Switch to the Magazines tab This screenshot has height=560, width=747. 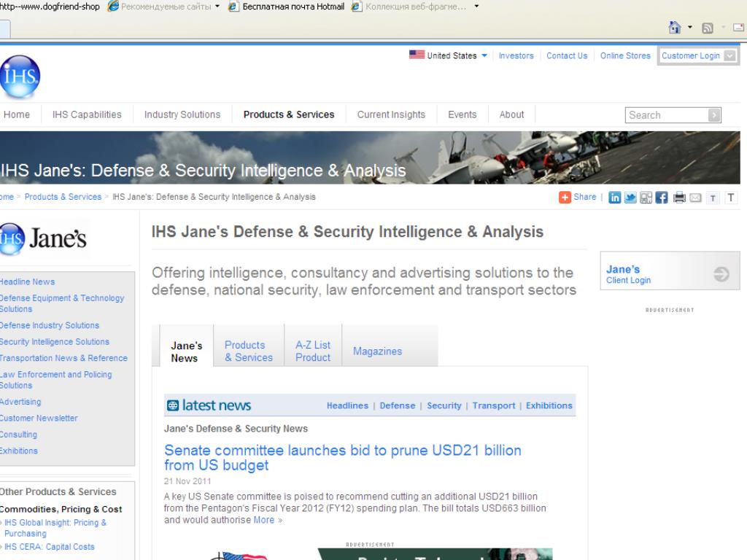[x=377, y=351]
